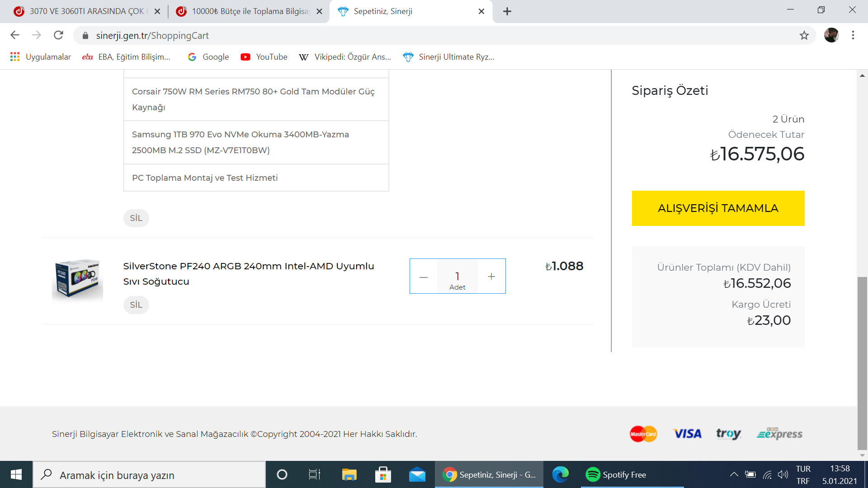Click the MasterCard payment icon
The width and height of the screenshot is (868, 488).
[643, 434]
